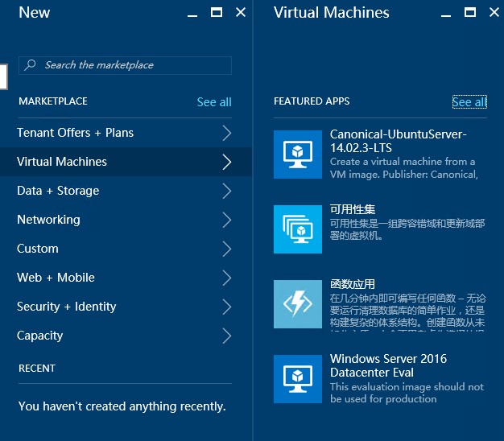504x441 pixels.
Task: Open Windows Server 2016 Datacenter Eval title
Action: (388, 365)
